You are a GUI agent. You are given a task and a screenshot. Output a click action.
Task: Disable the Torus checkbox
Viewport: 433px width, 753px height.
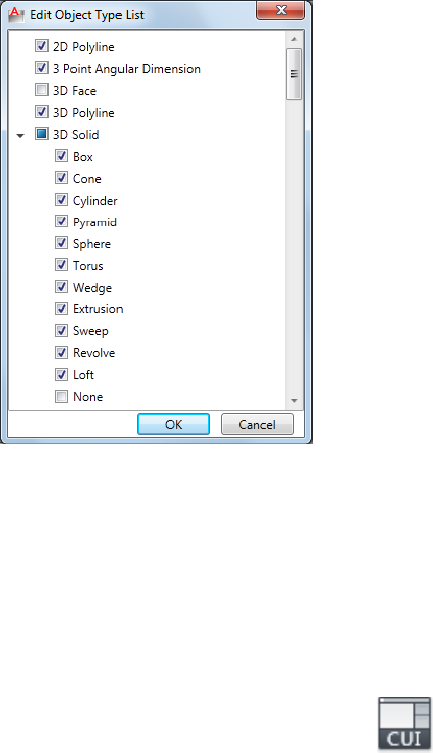[61, 265]
